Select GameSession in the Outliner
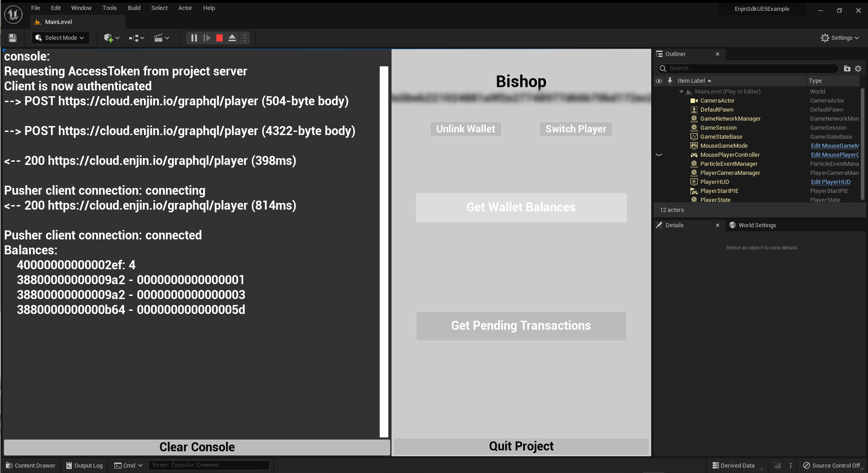This screenshot has height=473, width=868. [718, 128]
